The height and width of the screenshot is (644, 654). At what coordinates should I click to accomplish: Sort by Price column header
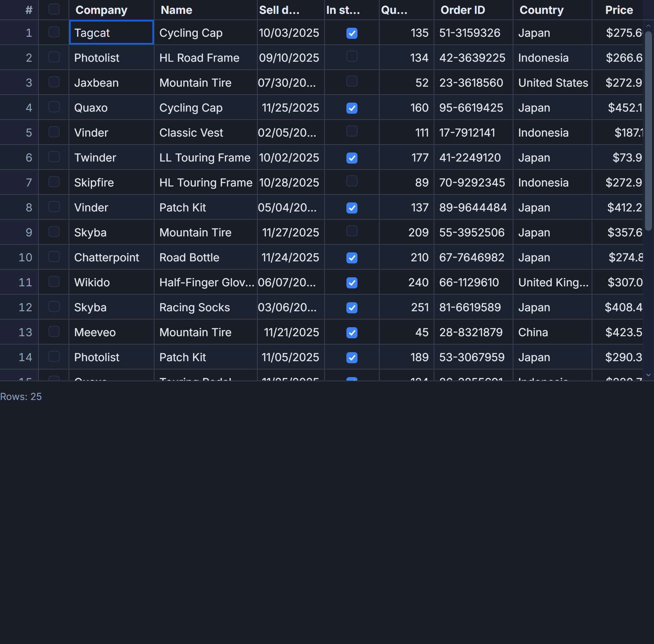pos(618,10)
